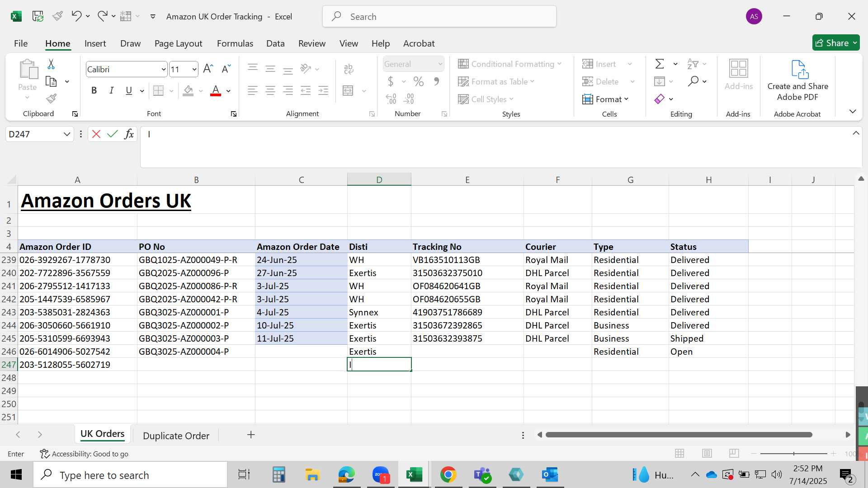Screen dimensions: 868x488
Task: Open the File menu
Action: (21, 43)
